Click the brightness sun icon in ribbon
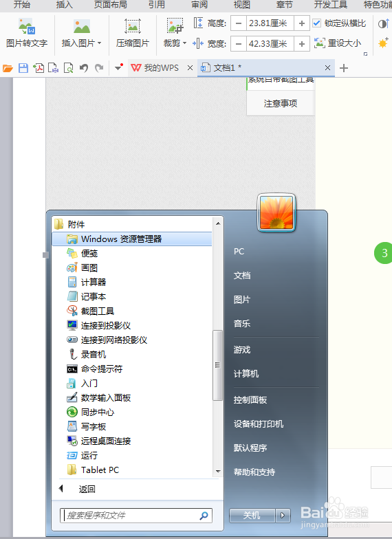392x539 pixels. click(383, 43)
